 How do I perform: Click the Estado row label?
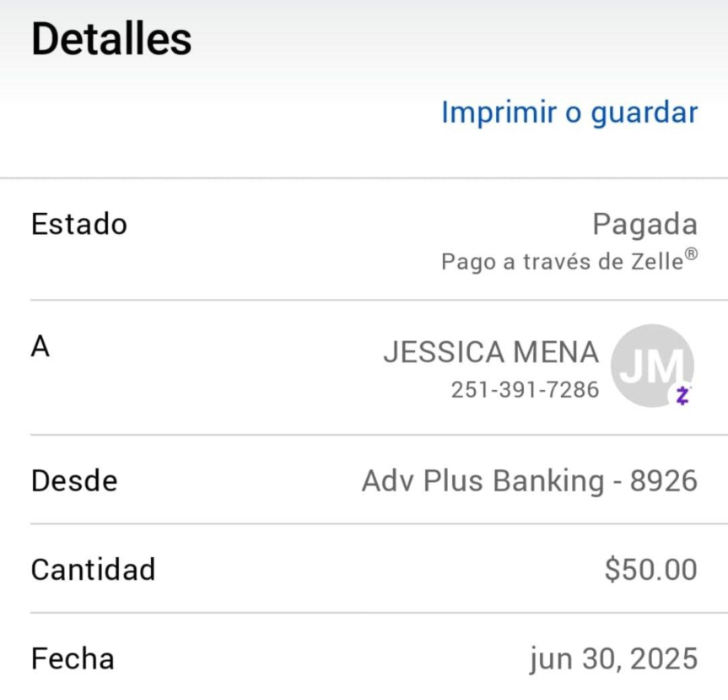pos(79,224)
